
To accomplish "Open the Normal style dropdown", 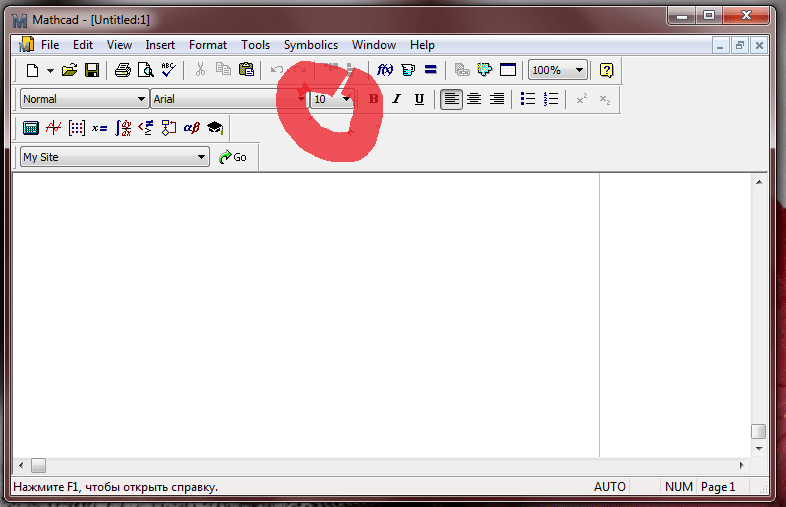I will (x=141, y=99).
